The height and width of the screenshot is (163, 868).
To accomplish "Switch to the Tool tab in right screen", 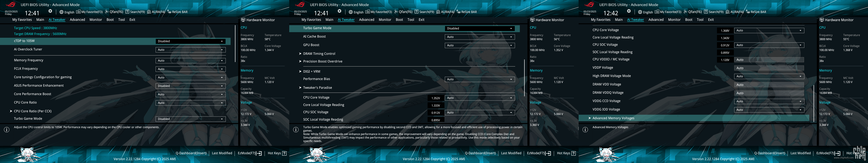I will 700,20.
